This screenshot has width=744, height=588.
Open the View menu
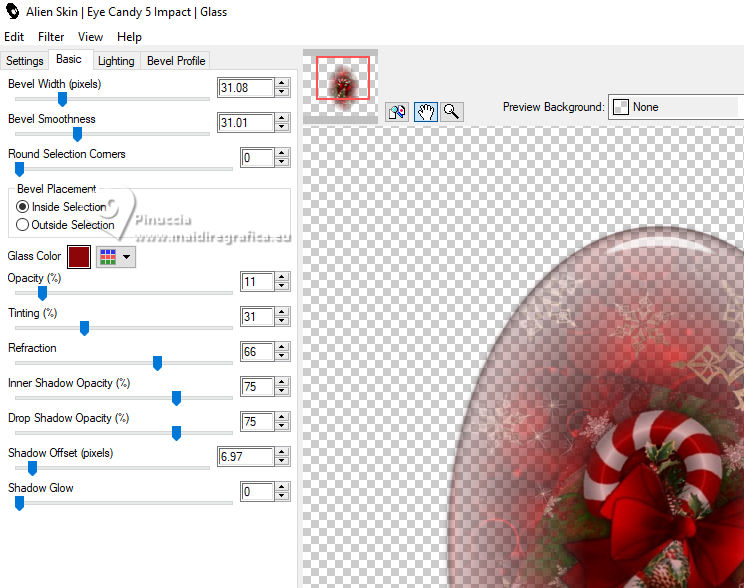[x=90, y=37]
